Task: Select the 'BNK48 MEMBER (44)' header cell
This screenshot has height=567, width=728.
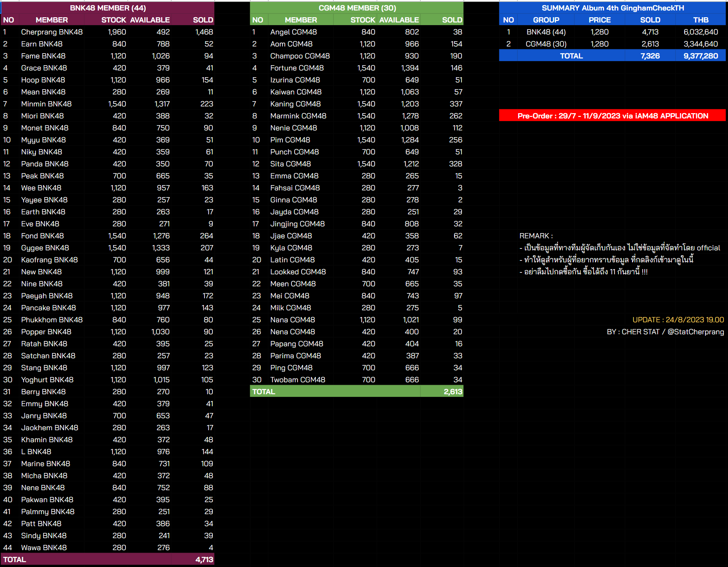Action: pos(108,8)
